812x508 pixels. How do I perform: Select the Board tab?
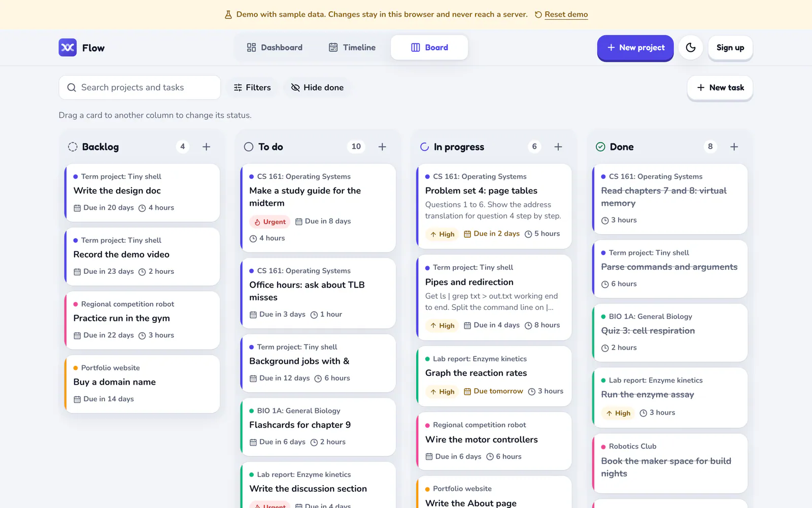[x=429, y=48]
